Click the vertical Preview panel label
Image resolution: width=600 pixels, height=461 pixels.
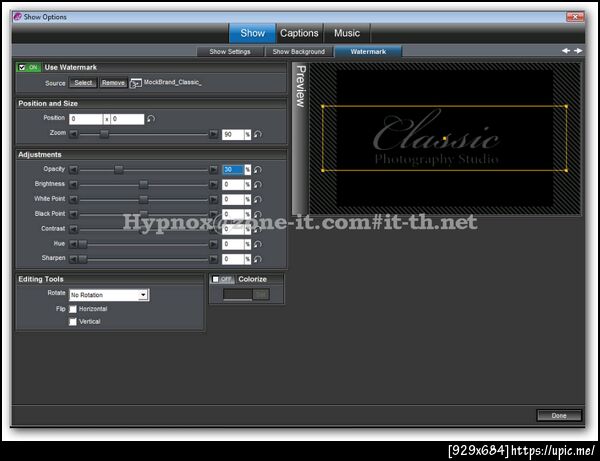301,86
